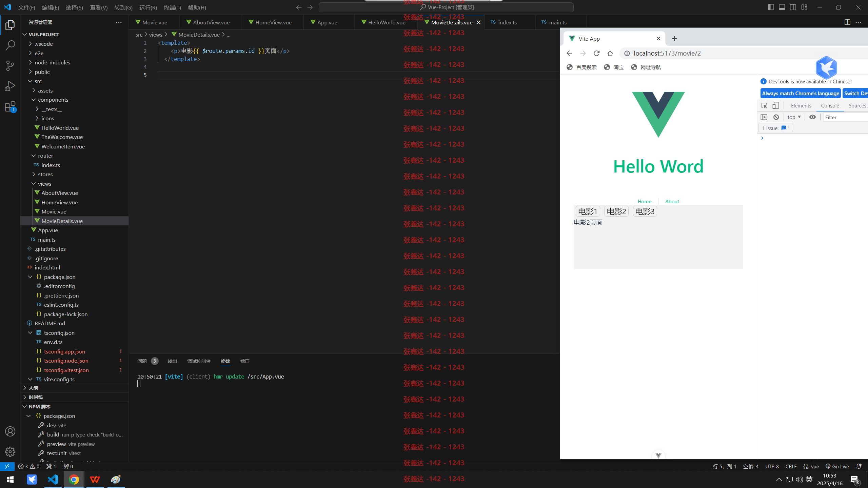
Task: Click the console Filter field
Action: [x=846, y=117]
